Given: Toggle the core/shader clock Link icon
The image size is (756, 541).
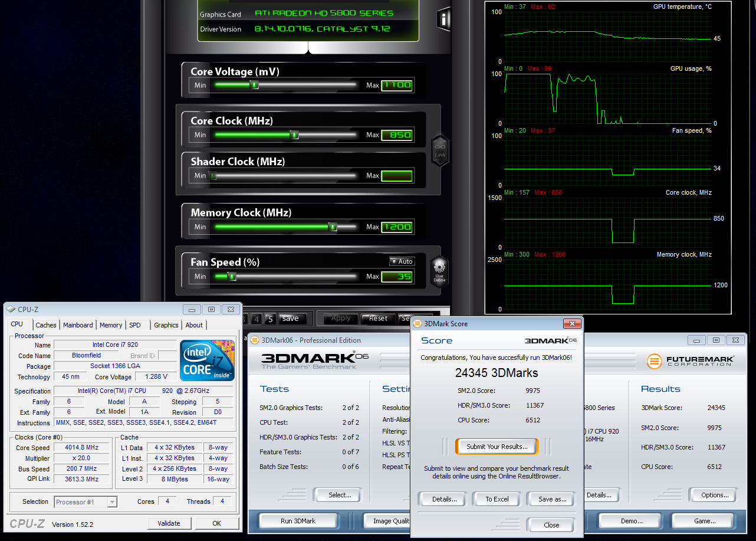Looking at the screenshot, I should coord(441,150).
